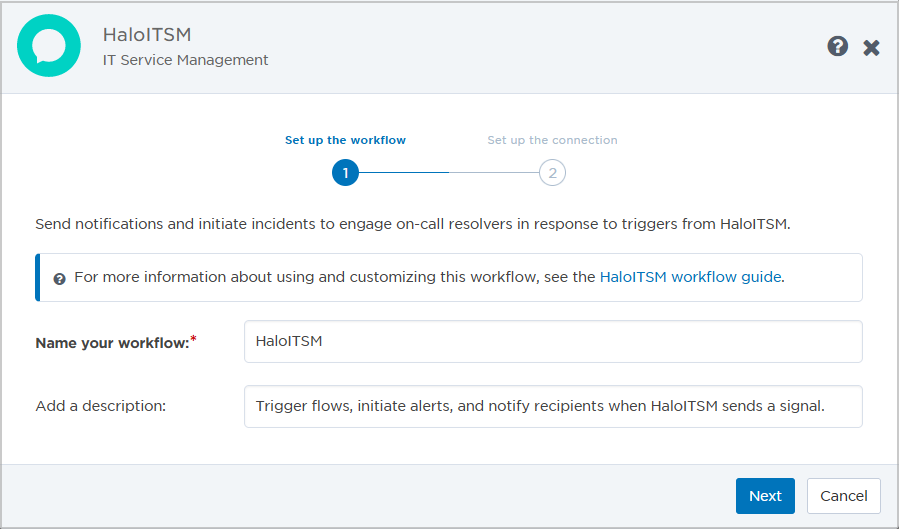Open the HaloITSM workflow guide link
The height and width of the screenshot is (529, 899).
(690, 277)
